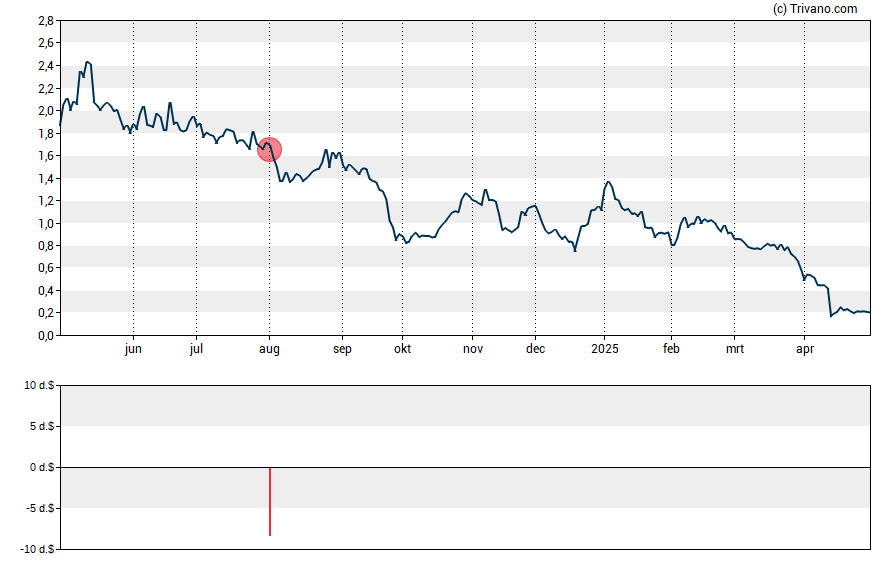Viewport: 888px width, 565px height.
Task: Click the '0 d.$' axis label
Action: click(x=42, y=468)
